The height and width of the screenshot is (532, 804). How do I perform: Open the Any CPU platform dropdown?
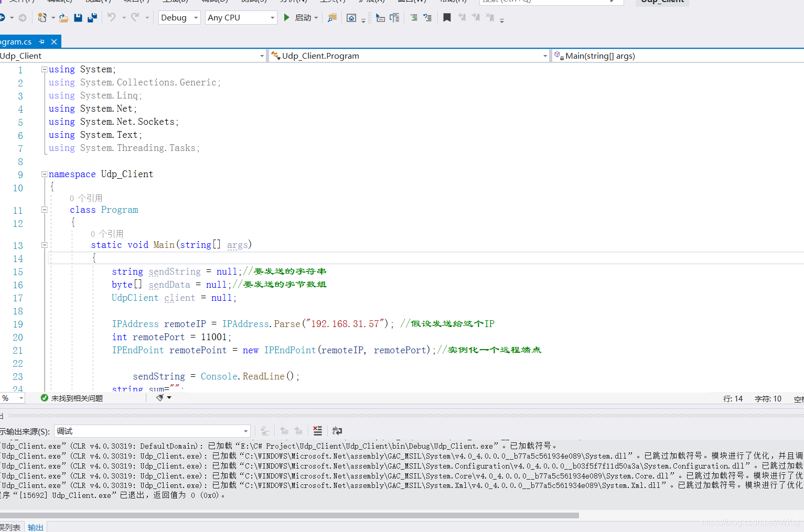pos(241,18)
